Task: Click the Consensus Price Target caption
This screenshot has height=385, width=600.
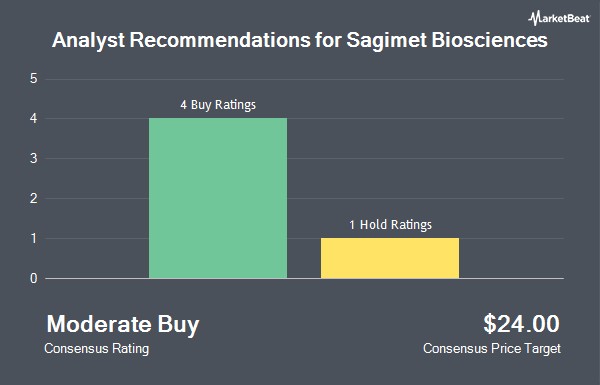Action: [x=492, y=349]
